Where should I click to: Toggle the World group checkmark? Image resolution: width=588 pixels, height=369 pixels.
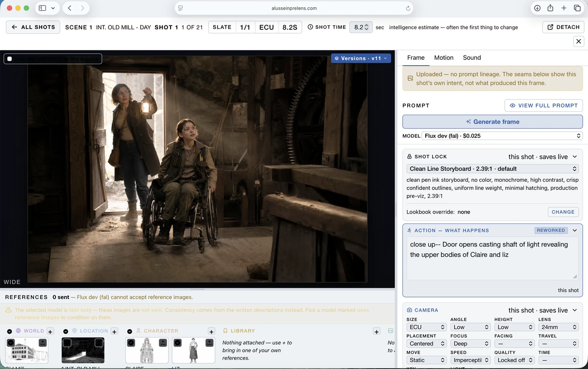[10, 331]
